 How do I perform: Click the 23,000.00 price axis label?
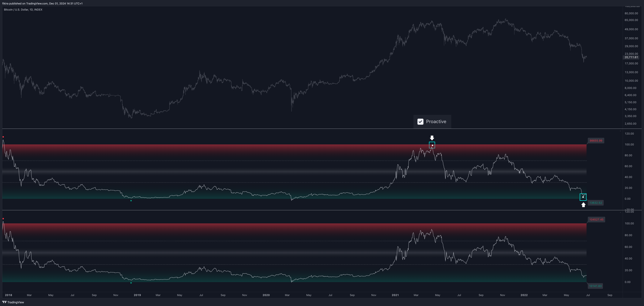631,54
